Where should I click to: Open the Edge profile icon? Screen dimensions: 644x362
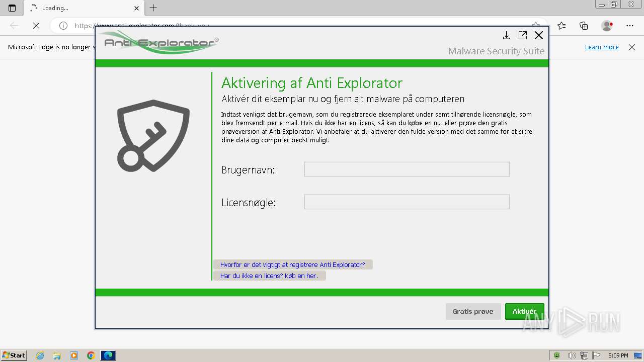click(x=607, y=26)
